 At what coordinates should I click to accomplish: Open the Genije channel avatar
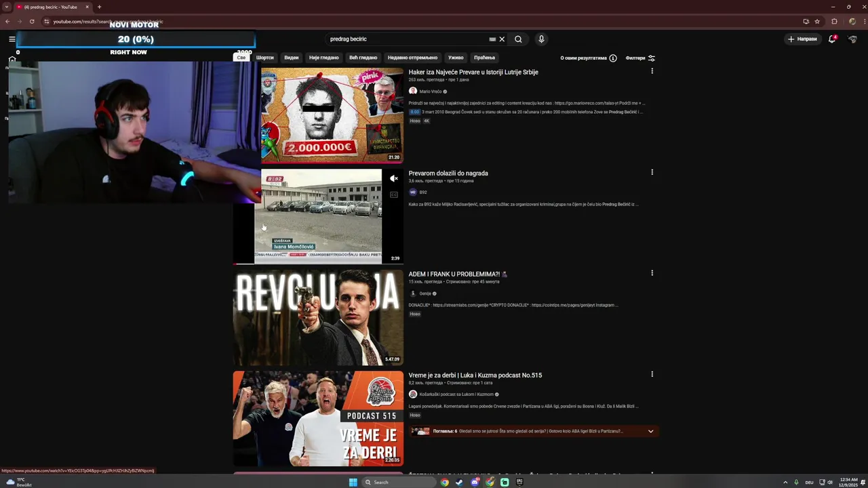(412, 293)
